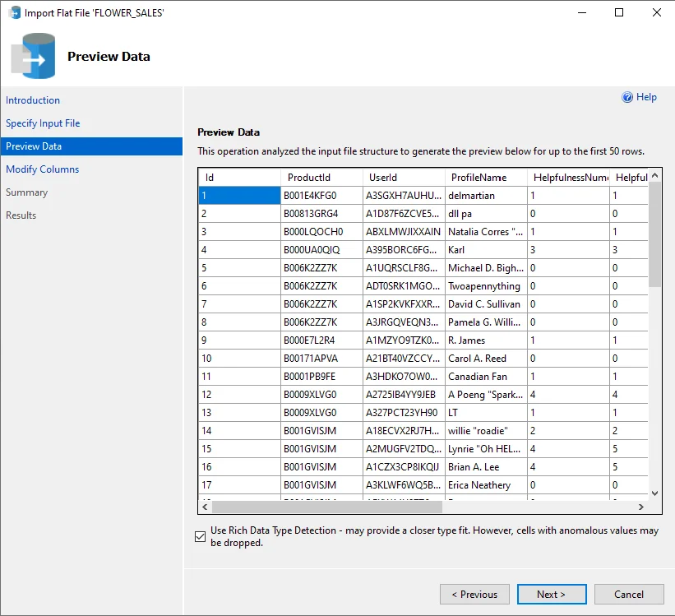Image resolution: width=675 pixels, height=616 pixels.
Task: Click the Next button
Action: click(552, 594)
